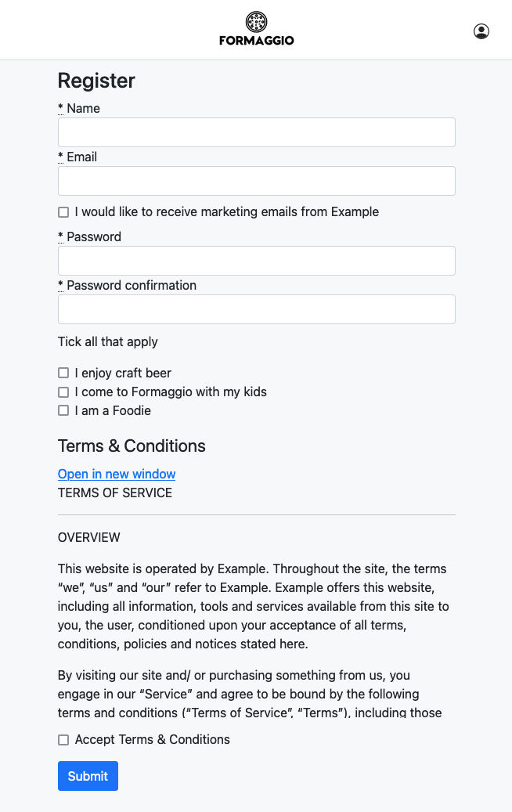Image resolution: width=512 pixels, height=812 pixels.
Task: Focus the Email input field
Action: (x=256, y=181)
